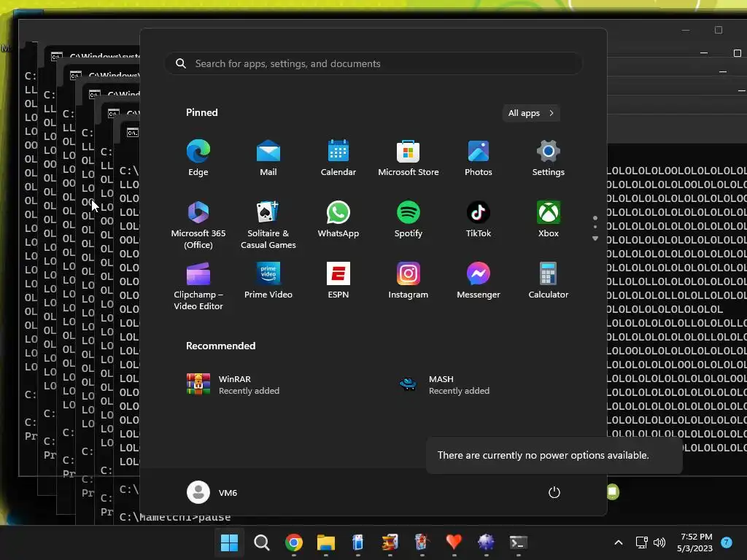Open File Explorer from the taskbar
The height and width of the screenshot is (560, 747).
point(326,542)
